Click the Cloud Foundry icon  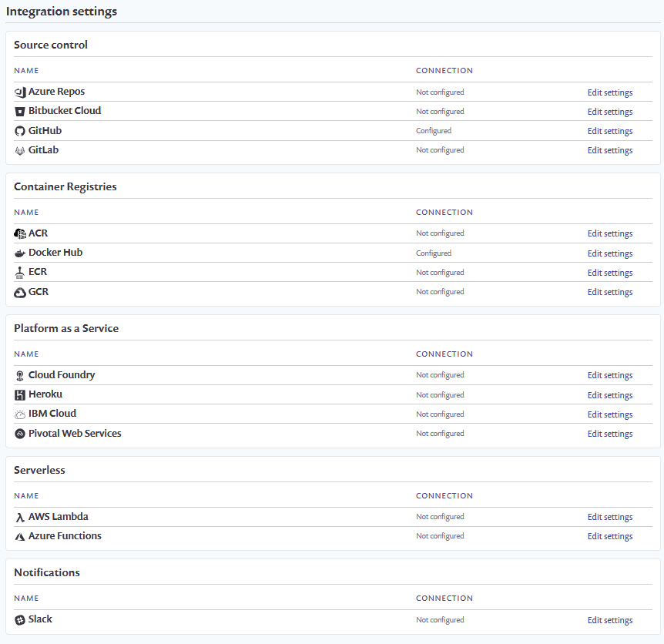[x=20, y=376]
